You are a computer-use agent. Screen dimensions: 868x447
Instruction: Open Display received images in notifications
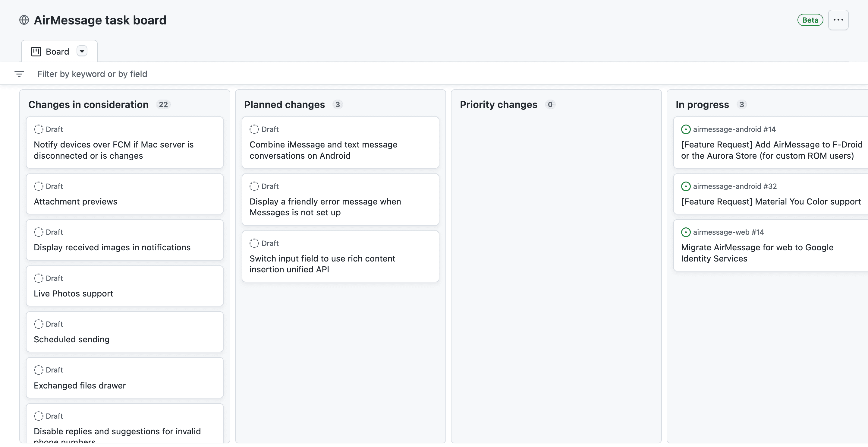pyautogui.click(x=112, y=247)
